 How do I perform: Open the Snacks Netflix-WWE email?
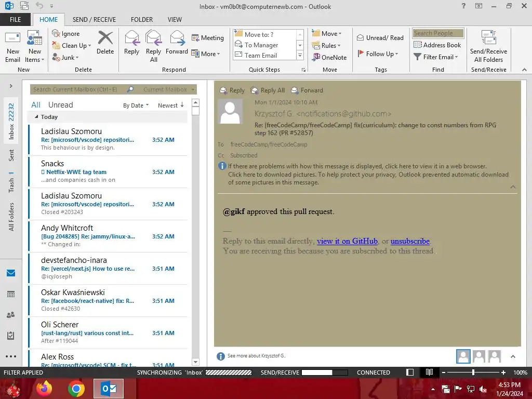[x=108, y=171]
